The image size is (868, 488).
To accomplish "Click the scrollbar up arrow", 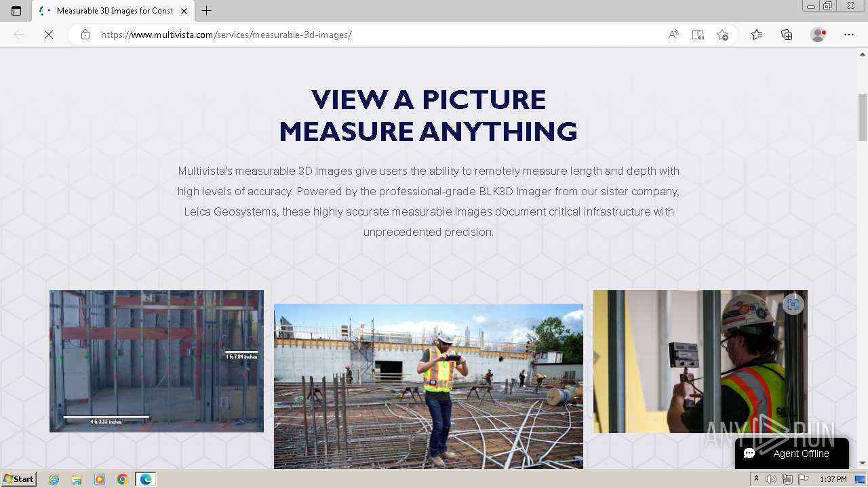I will [x=863, y=54].
